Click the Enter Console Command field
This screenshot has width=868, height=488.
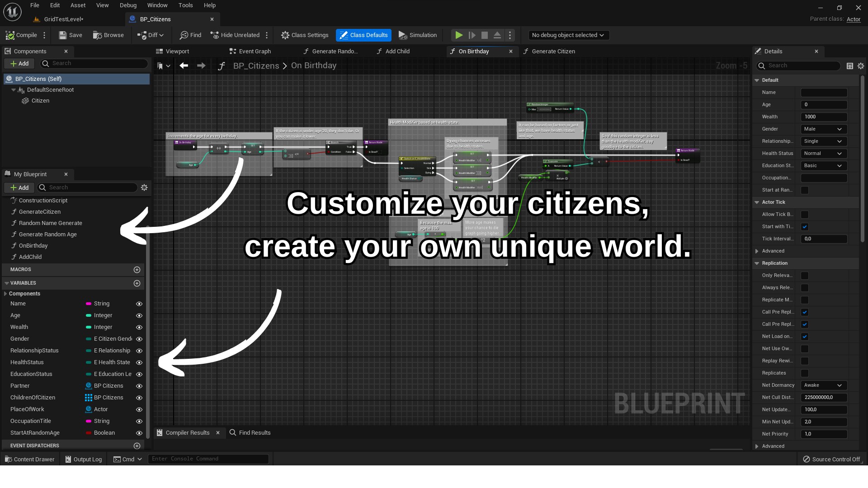(208, 459)
